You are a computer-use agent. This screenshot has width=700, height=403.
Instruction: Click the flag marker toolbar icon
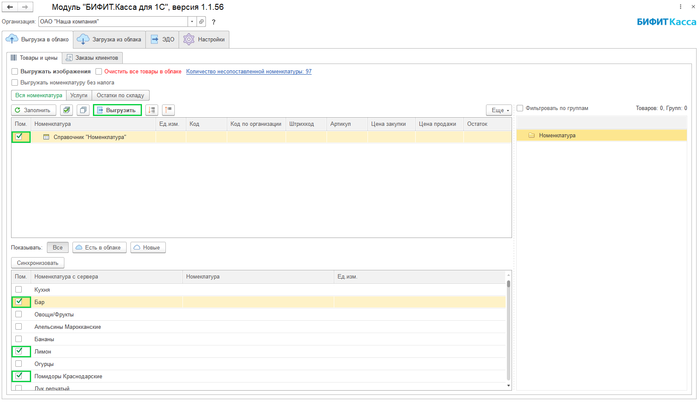[168, 110]
